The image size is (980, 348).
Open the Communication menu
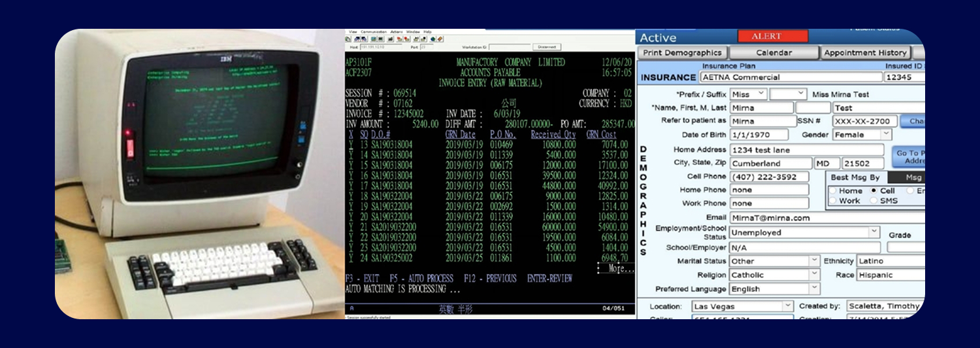point(374,31)
